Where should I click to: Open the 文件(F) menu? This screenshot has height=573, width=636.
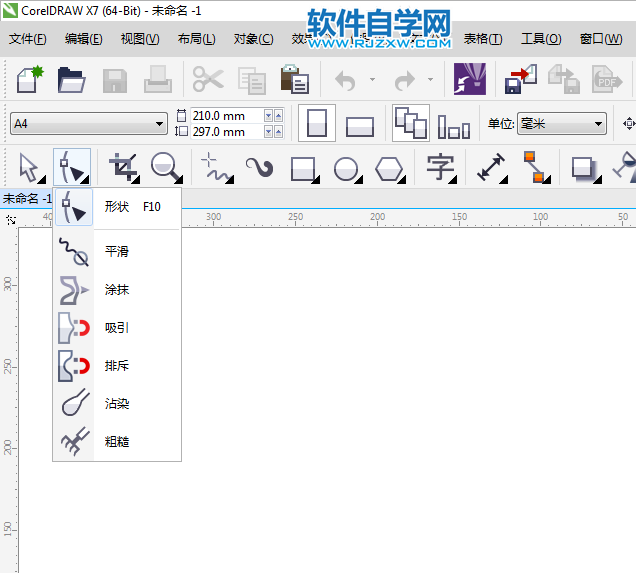point(28,39)
